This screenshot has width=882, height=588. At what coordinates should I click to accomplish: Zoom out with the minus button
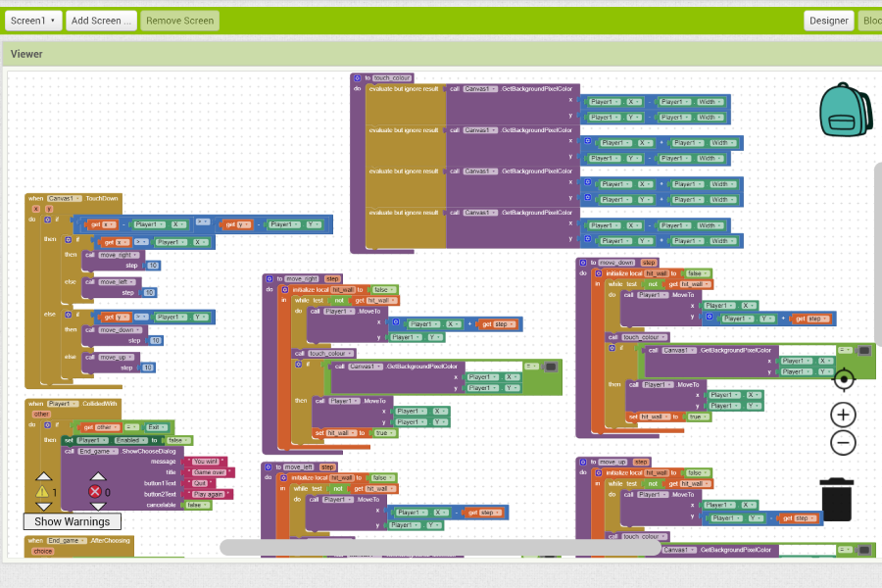pos(843,443)
